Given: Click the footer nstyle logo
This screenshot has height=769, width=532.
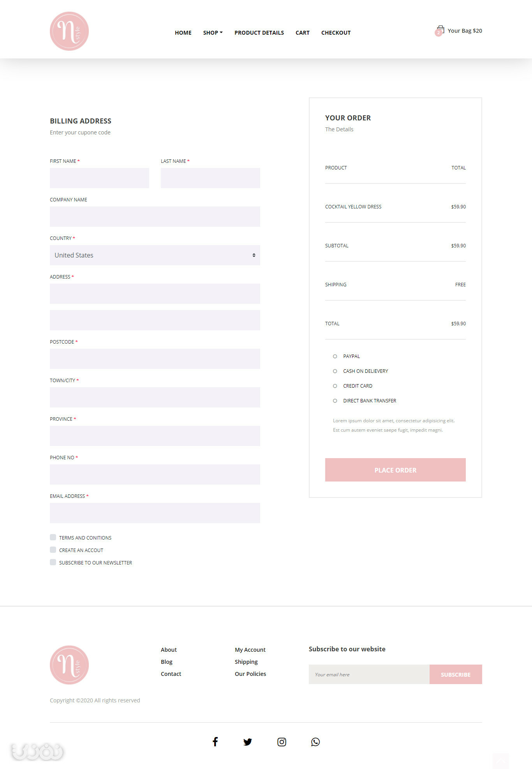Looking at the screenshot, I should coord(69,665).
